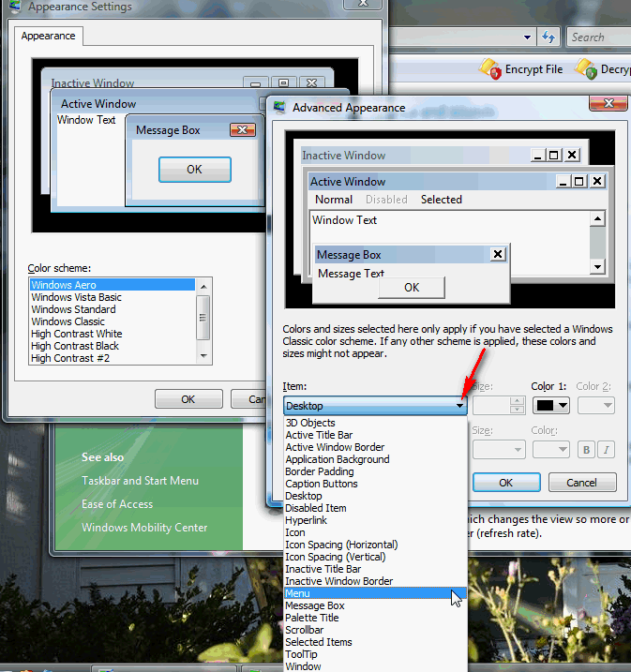This screenshot has width=631, height=672.
Task: Switch to the Appearance tab
Action: 49,36
